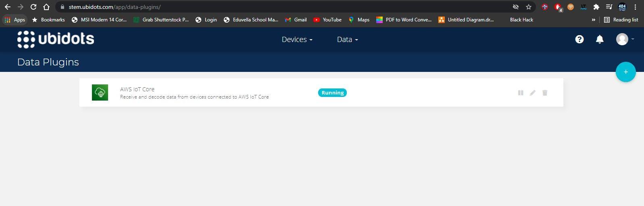Screen dimensions: 644x206
Task: Go back in browser history
Action: [8, 7]
